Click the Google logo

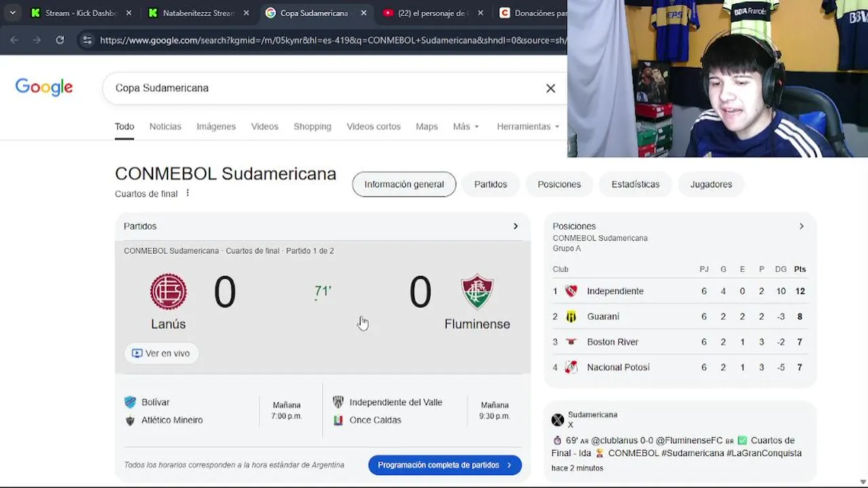pyautogui.click(x=44, y=87)
